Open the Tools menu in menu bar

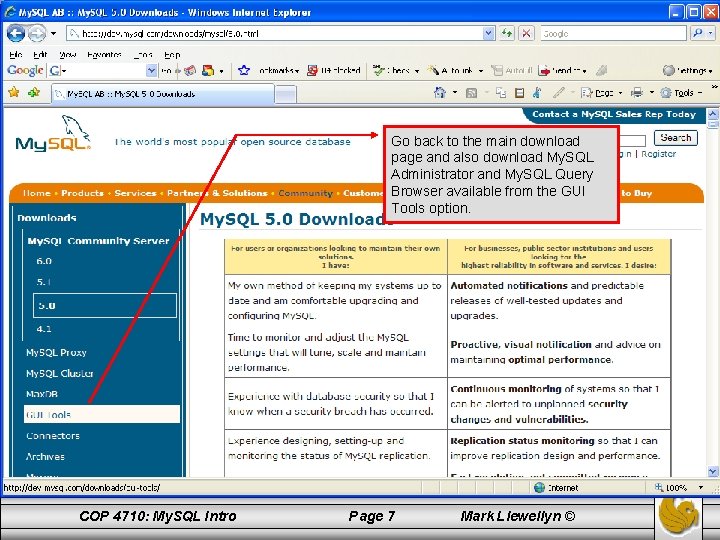[143, 55]
